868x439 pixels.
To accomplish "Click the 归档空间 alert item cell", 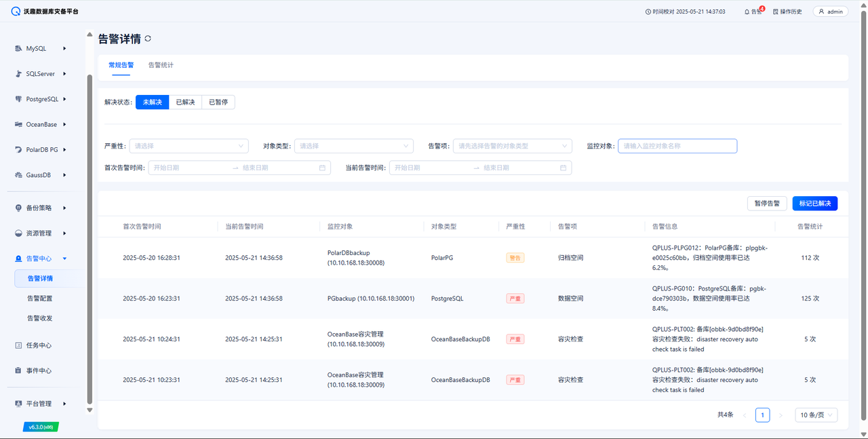I will click(571, 258).
